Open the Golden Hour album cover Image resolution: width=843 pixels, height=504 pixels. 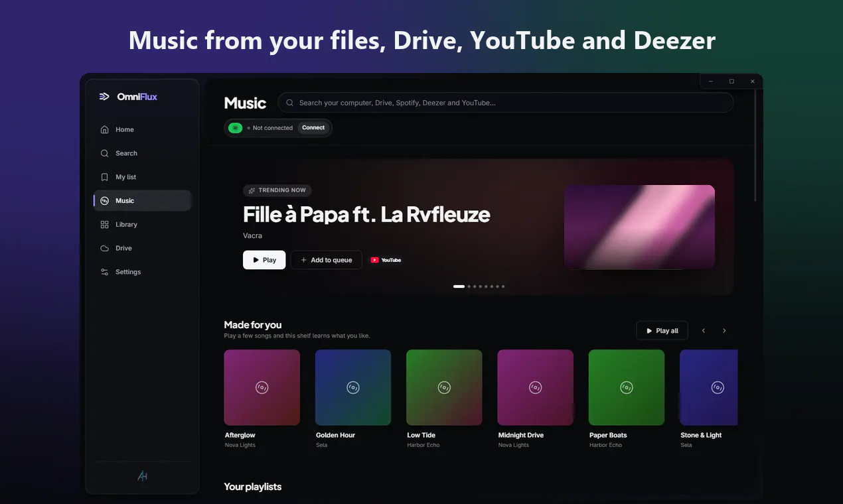(x=353, y=387)
